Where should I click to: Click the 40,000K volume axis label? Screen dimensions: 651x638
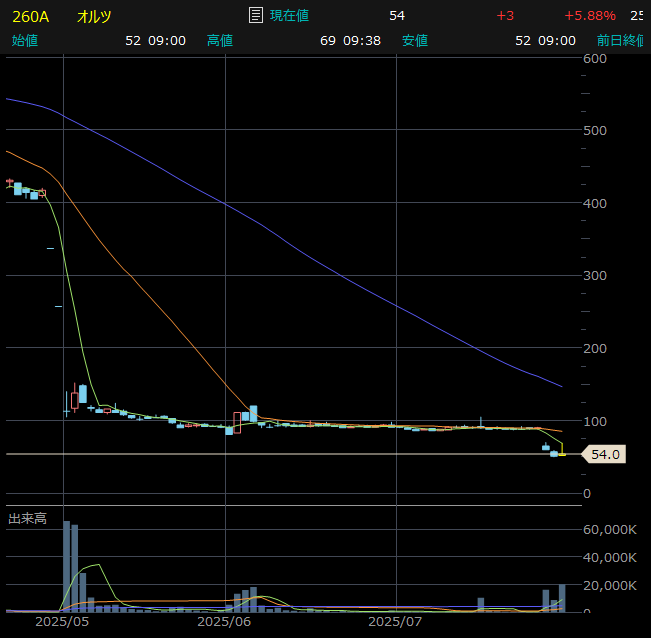pyautogui.click(x=610, y=557)
